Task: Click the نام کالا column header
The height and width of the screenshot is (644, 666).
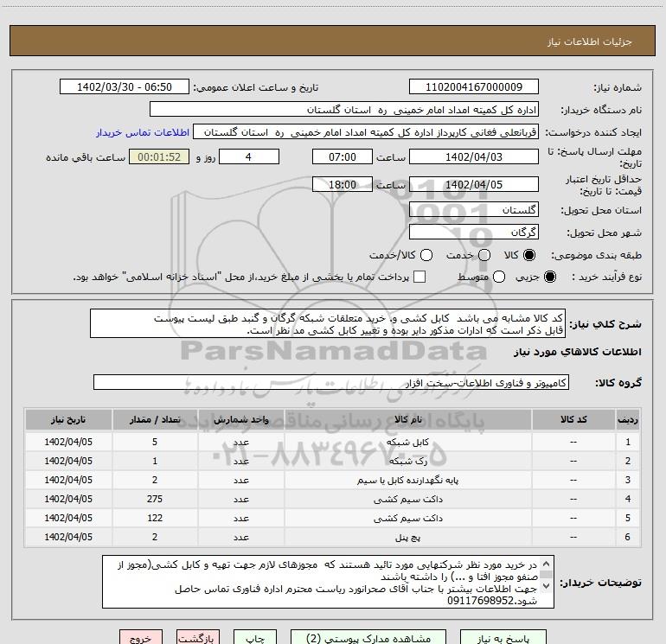Action: point(407,419)
